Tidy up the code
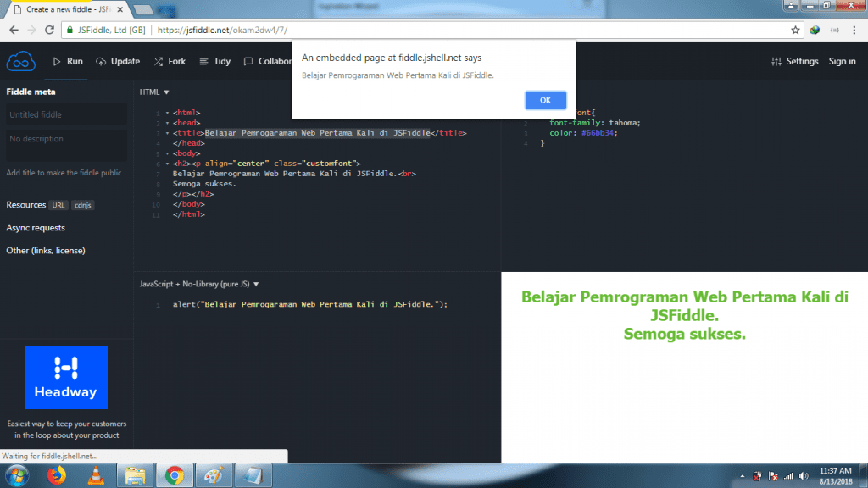The height and width of the screenshot is (488, 868). click(214, 61)
